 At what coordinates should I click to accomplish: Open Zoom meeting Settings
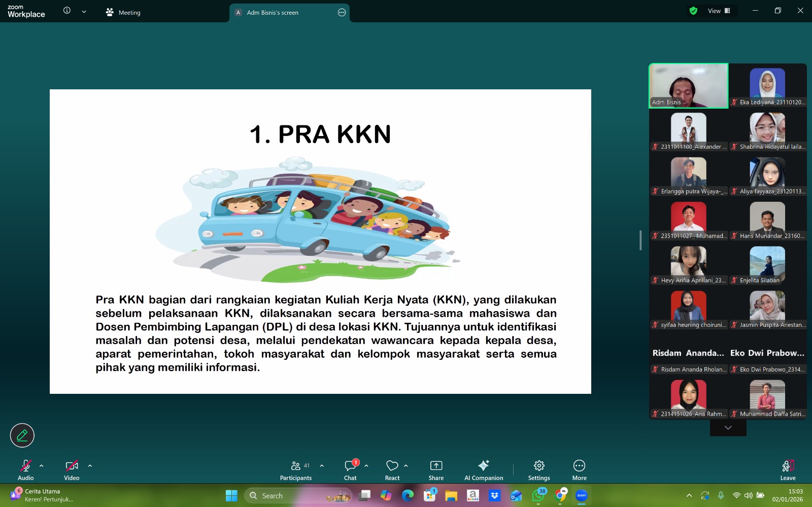pos(538,469)
